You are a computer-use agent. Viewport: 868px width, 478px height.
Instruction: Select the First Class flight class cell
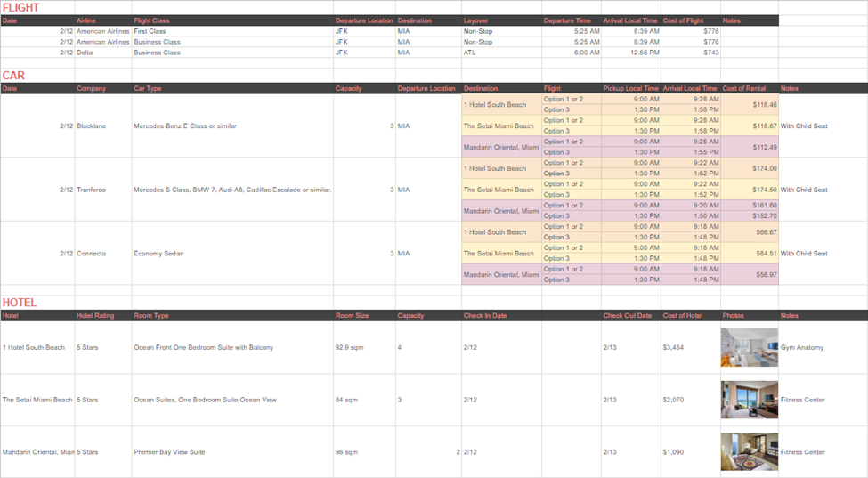[232, 31]
